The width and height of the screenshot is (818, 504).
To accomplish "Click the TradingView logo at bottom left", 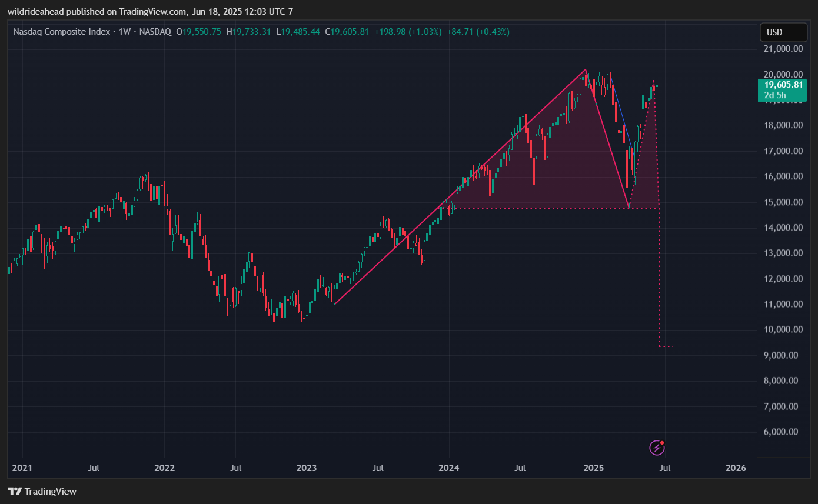I will [42, 491].
